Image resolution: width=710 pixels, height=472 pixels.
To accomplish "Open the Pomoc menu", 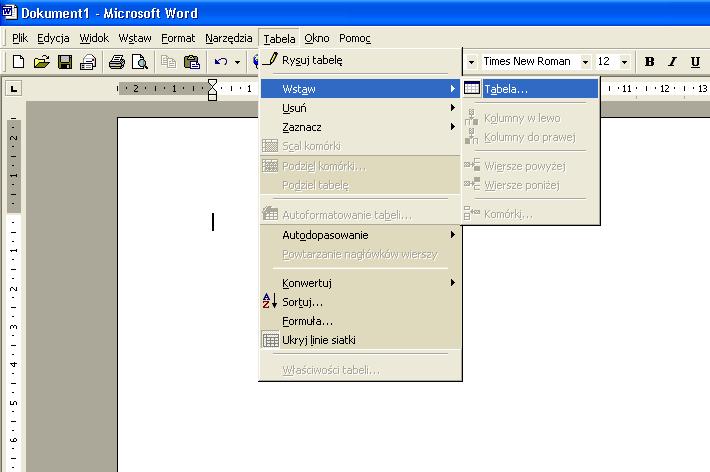I will coord(355,38).
